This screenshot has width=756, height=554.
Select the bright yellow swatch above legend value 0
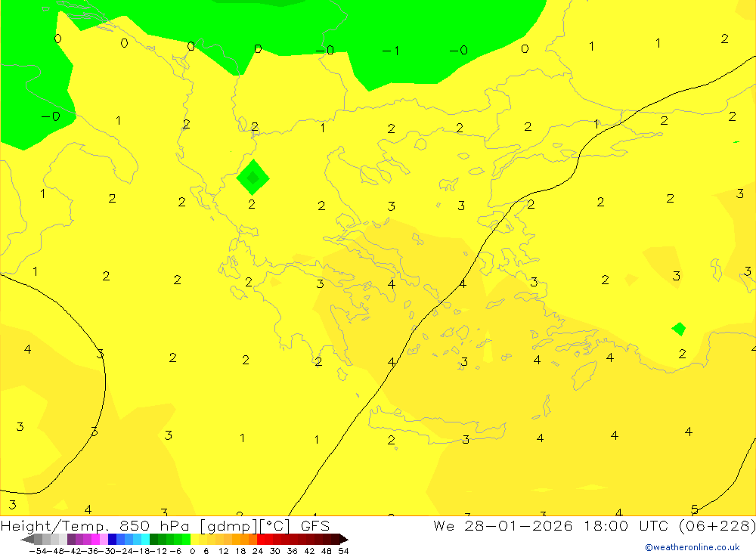tap(195, 540)
